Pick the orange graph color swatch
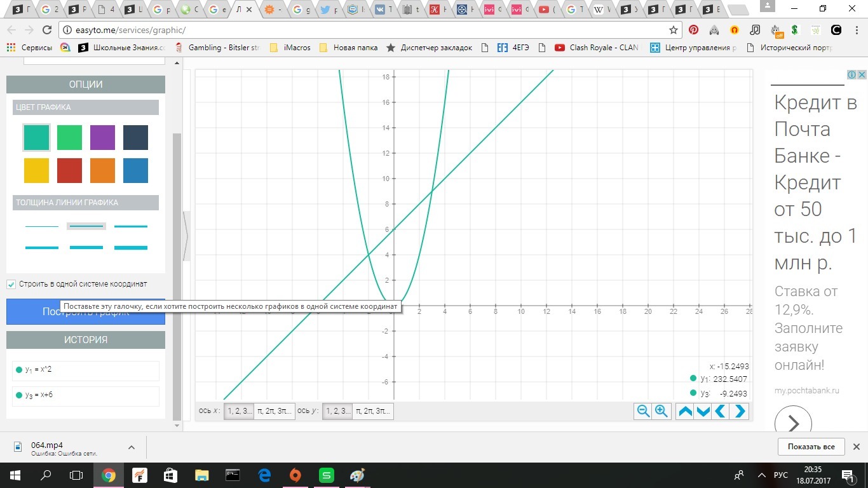Image resolution: width=868 pixels, height=488 pixels. coord(102,170)
